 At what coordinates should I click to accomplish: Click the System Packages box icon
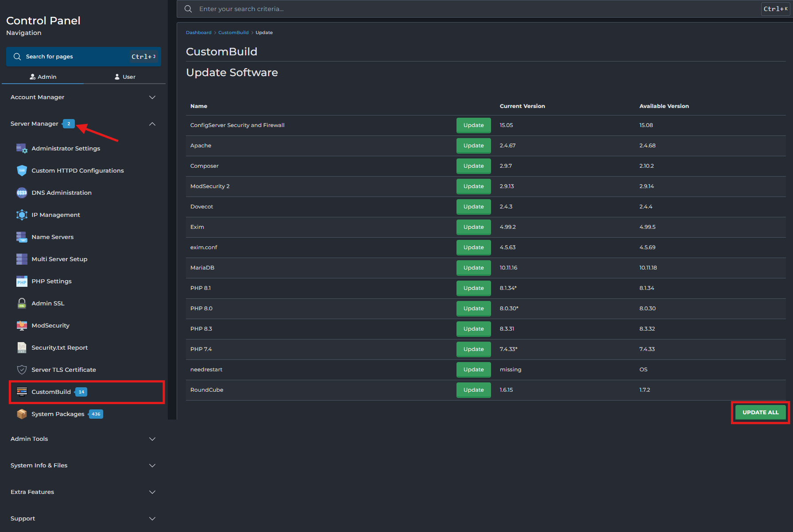[x=22, y=414]
